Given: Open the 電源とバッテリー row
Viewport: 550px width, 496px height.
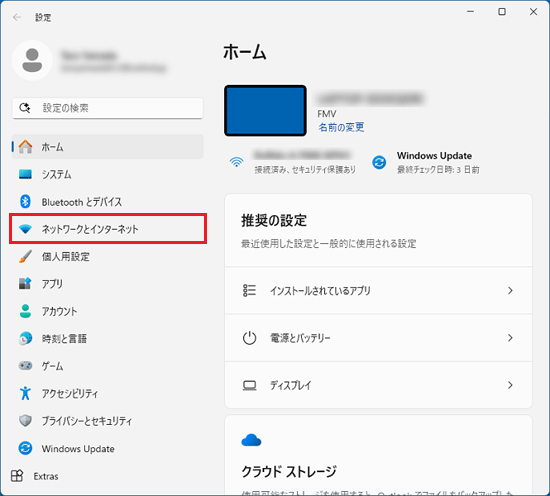Looking at the screenshot, I should 378,338.
